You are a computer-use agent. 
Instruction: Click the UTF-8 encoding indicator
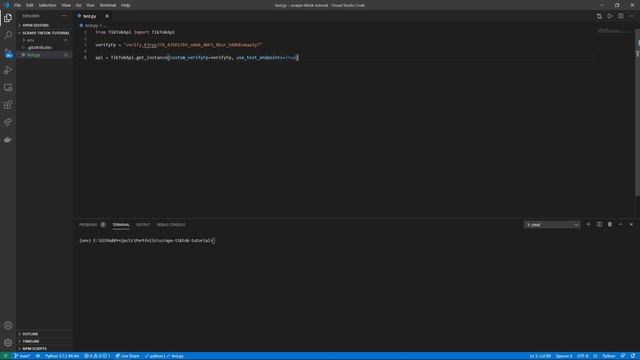point(582,356)
